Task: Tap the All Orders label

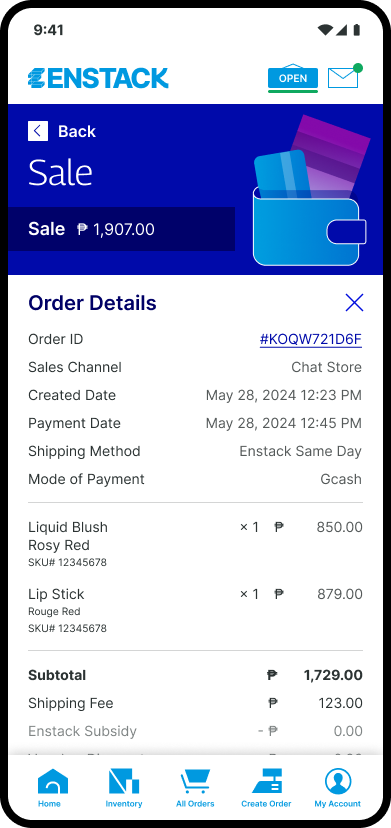Action: [x=195, y=804]
